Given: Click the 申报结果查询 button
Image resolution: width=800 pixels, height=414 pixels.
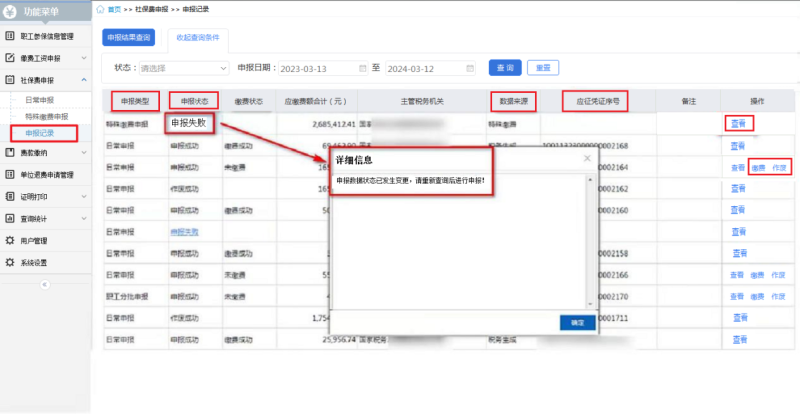Looking at the screenshot, I should (129, 37).
